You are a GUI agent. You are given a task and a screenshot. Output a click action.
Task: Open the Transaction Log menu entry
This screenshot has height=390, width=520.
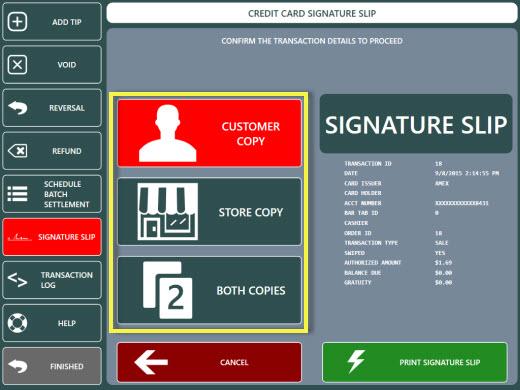point(52,280)
